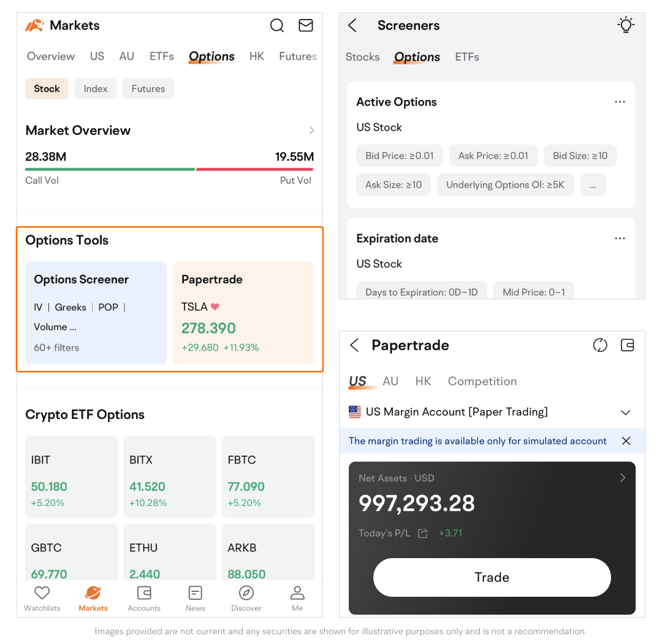Open Watchlists heart icon in bottom bar
Image resolution: width=662 pixels, height=644 pixels.
coord(42,599)
